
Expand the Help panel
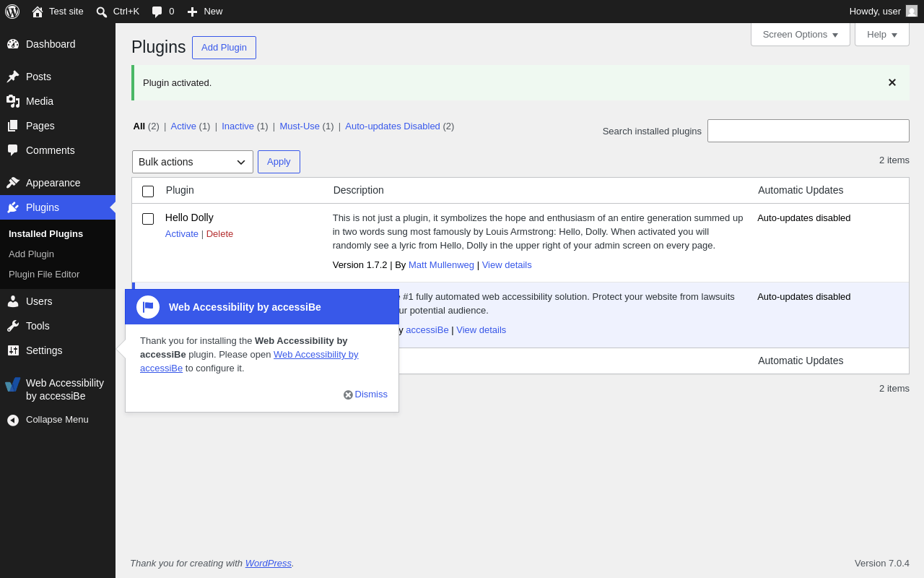tap(882, 34)
